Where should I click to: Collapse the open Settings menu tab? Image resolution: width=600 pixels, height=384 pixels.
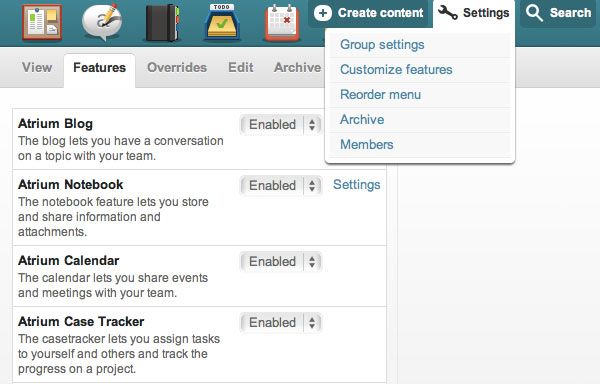pyautogui.click(x=474, y=14)
